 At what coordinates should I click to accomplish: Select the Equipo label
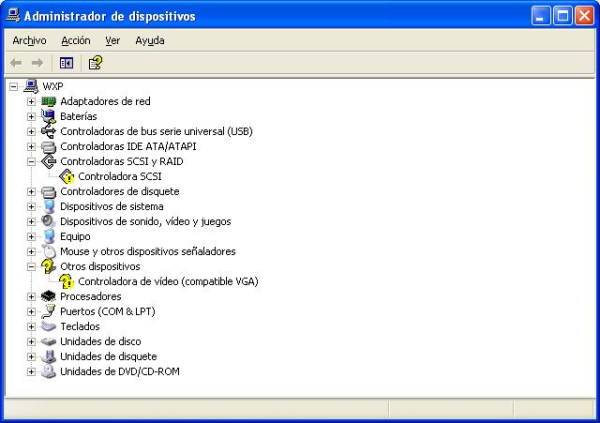tap(75, 237)
